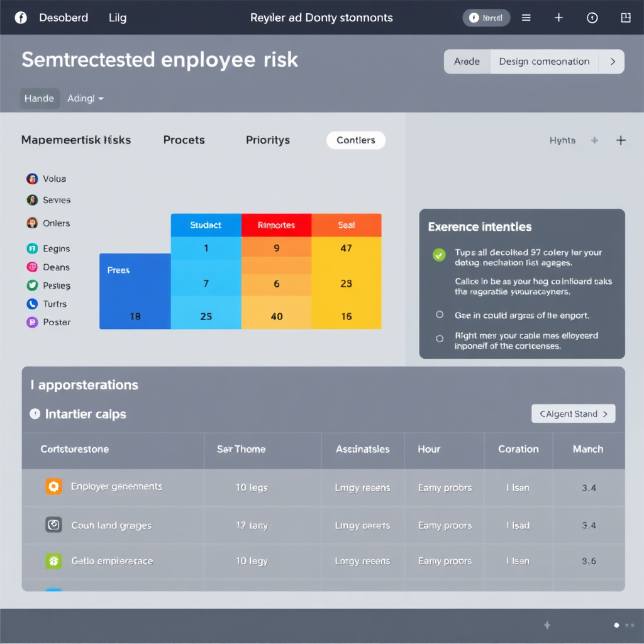Switch to the Contlers tab

(355, 140)
